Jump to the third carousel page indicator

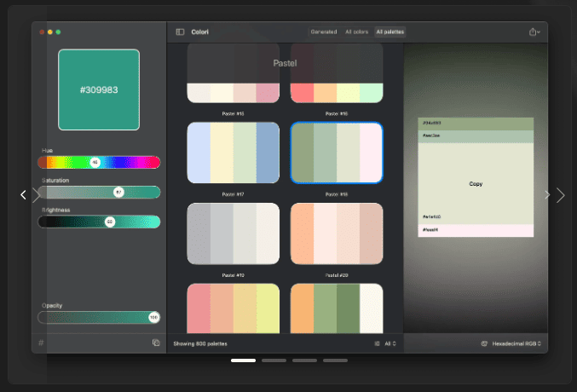304,360
